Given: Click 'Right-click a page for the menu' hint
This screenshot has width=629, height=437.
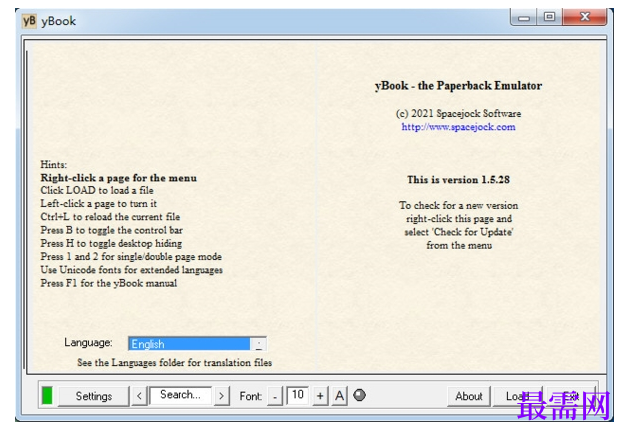Looking at the screenshot, I should [119, 178].
